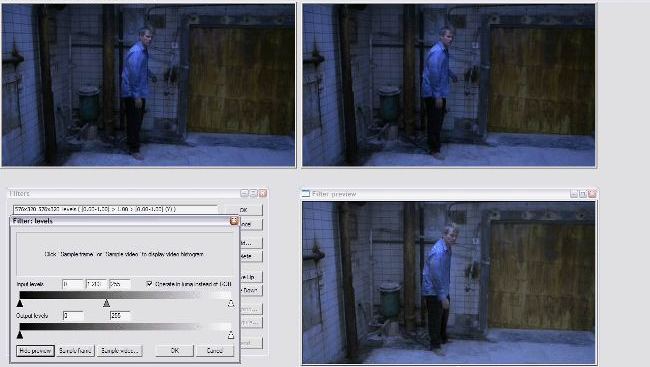Minimize the Filter preview window
Viewport: 650px width, 367px height.
coord(574,194)
